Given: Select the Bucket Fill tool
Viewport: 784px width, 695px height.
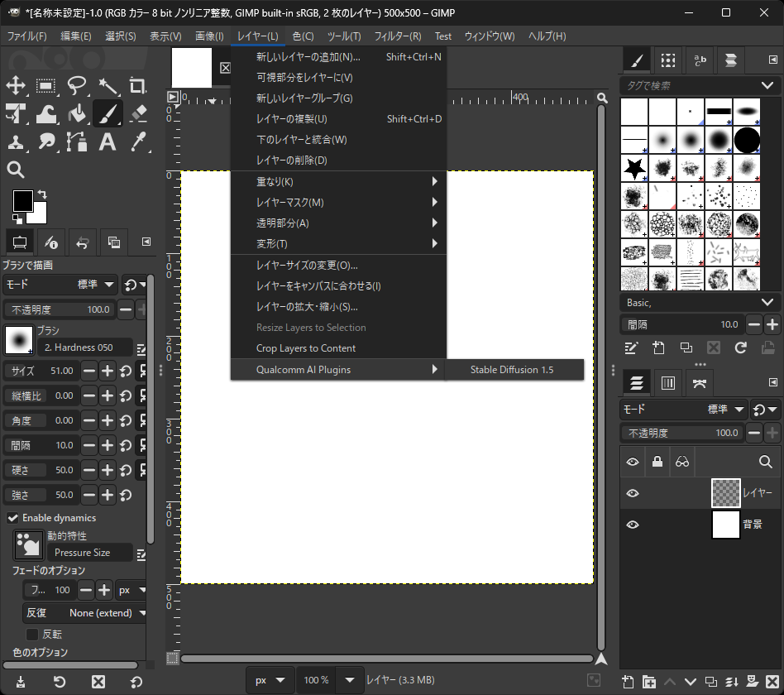Looking at the screenshot, I should pos(77,113).
